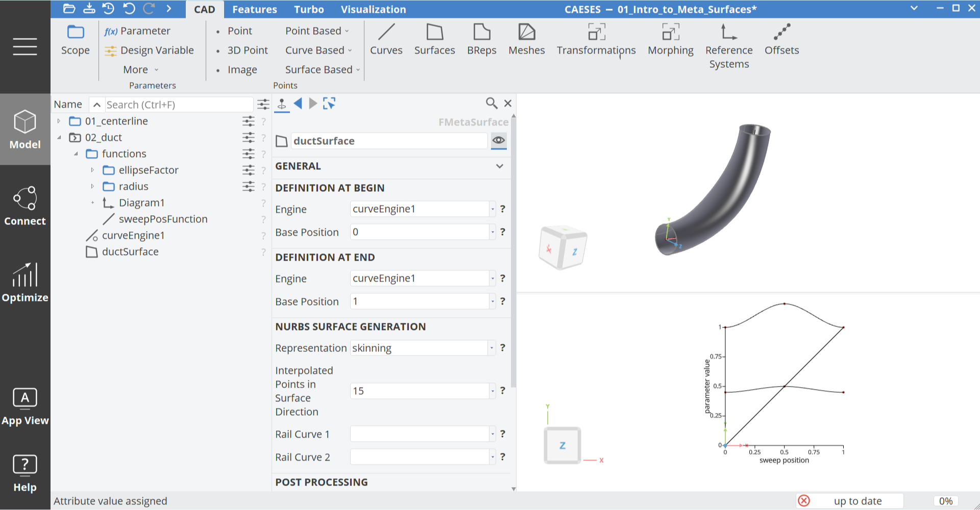Toggle ductSurface visibility eye icon
Viewport: 980px width, 510px height.
click(x=499, y=140)
